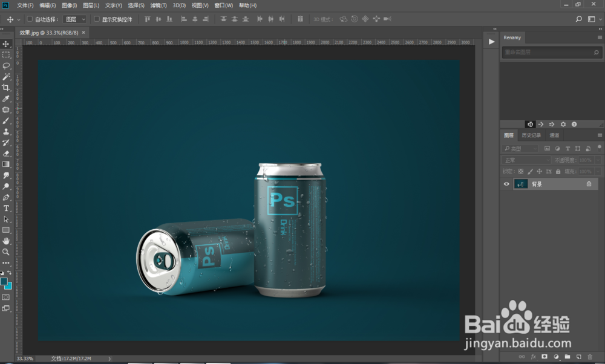Toggle lock image pixels brush icon
This screenshot has height=364, width=605.
point(530,172)
